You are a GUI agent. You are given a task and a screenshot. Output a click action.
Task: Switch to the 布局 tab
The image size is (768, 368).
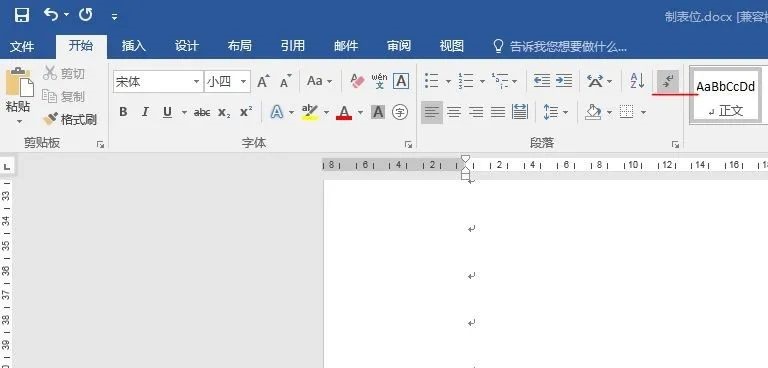(240, 46)
